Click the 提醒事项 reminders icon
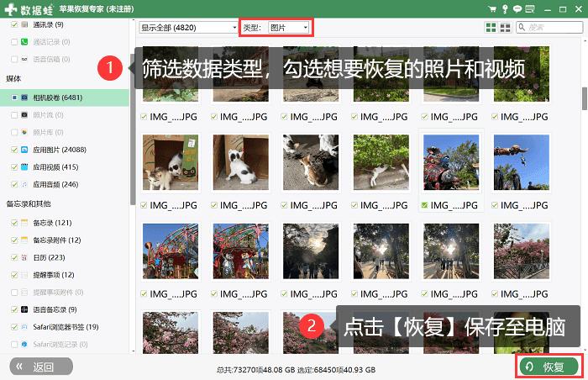 pos(24,275)
